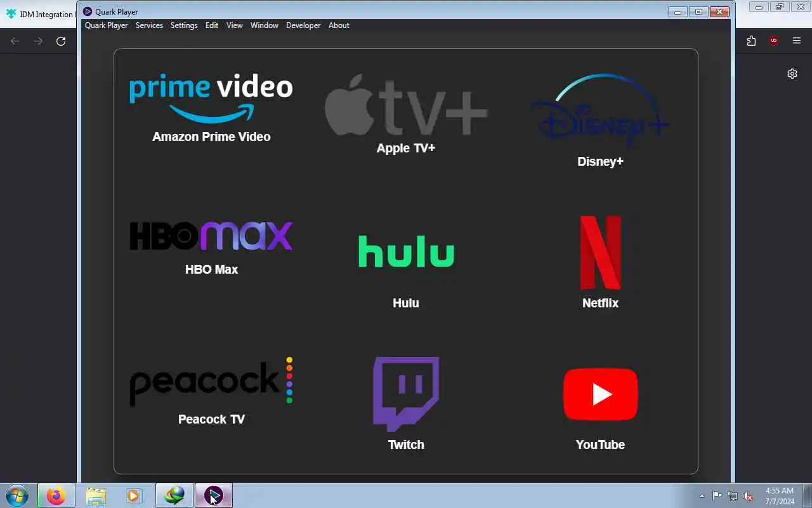This screenshot has width=812, height=508.
Task: Click the Hulu label
Action: coord(406,303)
